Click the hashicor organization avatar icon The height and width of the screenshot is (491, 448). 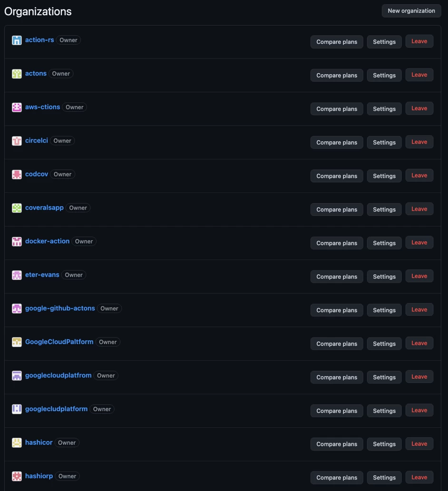pos(17,443)
